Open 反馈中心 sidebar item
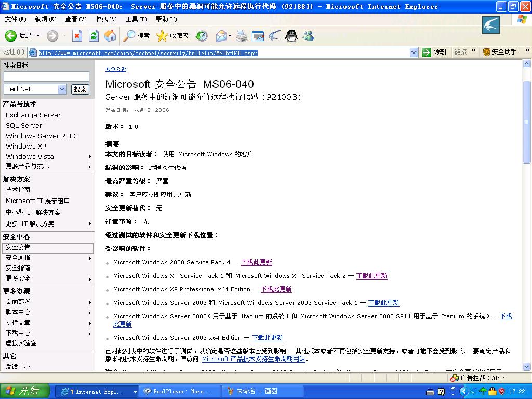The image size is (532, 399). (18, 367)
